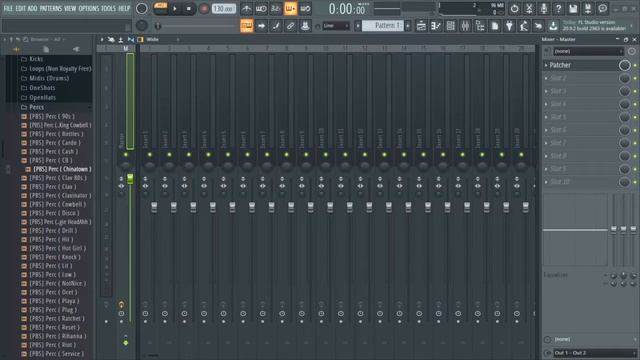Open the PATTERNS menu
The width and height of the screenshot is (640, 360).
(x=51, y=8)
